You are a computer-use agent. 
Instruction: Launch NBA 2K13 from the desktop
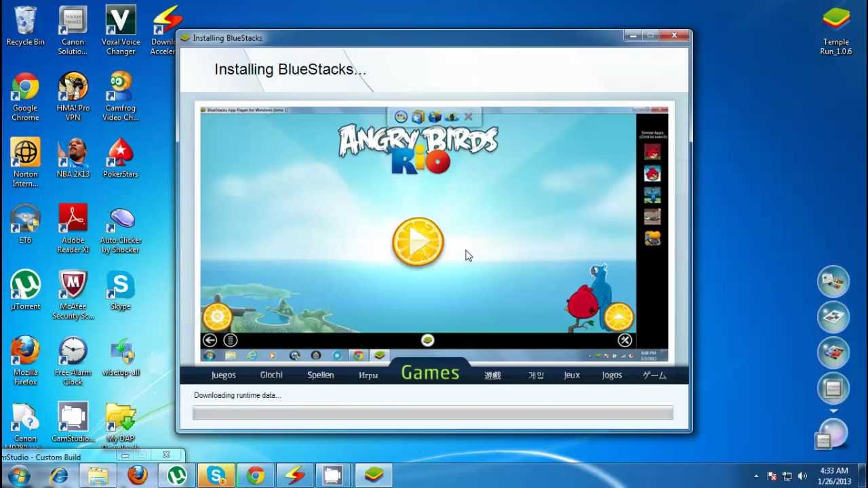tap(73, 158)
